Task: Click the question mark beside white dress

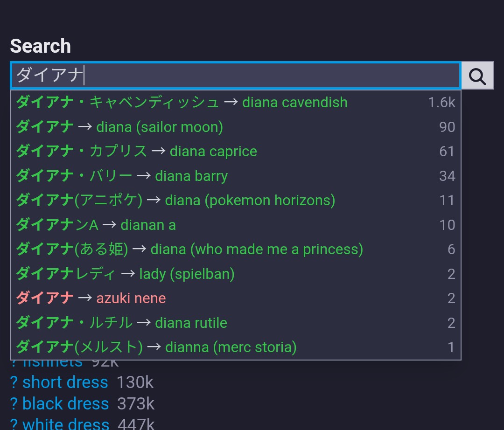Action: tap(14, 424)
